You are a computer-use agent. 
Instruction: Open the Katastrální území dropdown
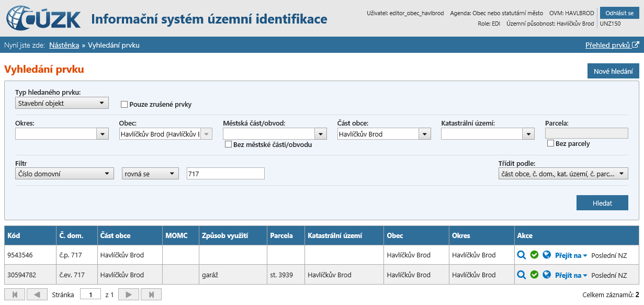tap(488, 134)
